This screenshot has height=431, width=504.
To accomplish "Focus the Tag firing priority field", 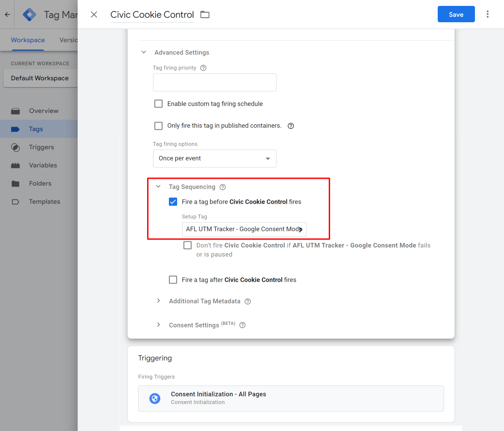I will pos(215,82).
